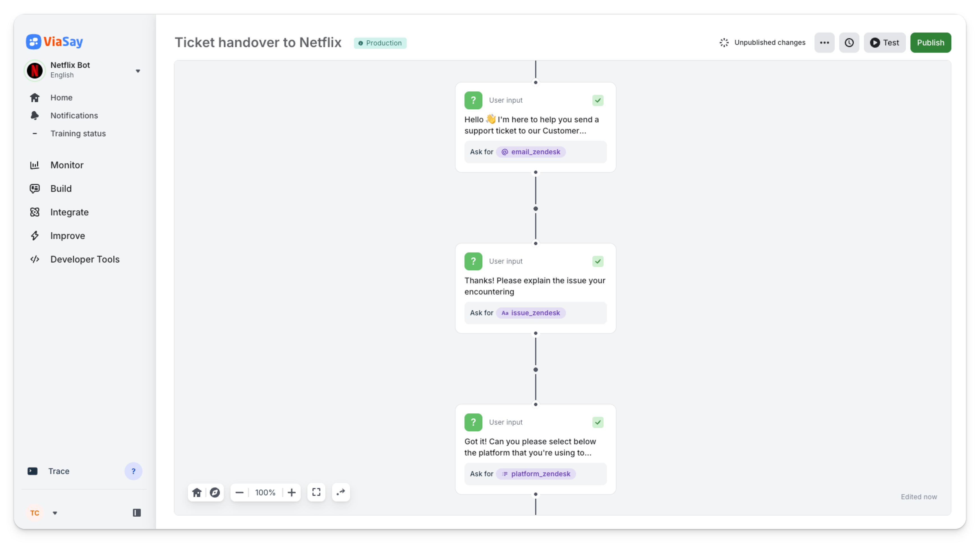The height and width of the screenshot is (543, 980).
Task: Click the Notifications bell icon
Action: coord(34,115)
